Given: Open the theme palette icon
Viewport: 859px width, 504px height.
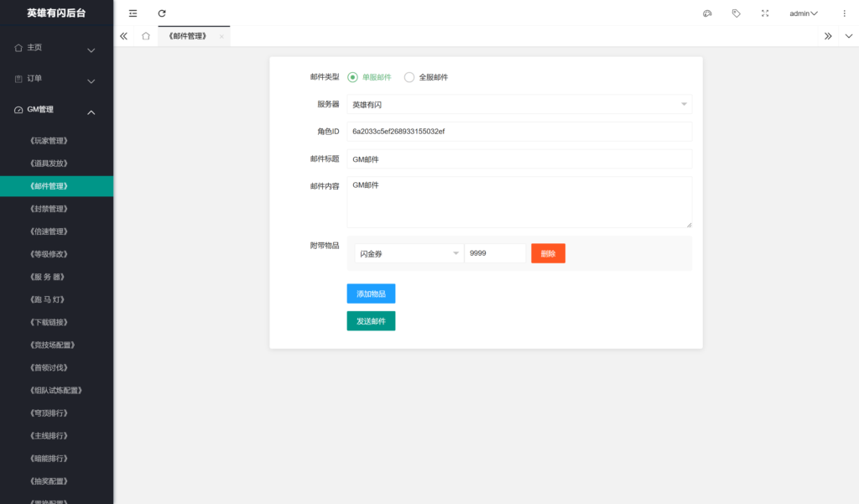Looking at the screenshot, I should click(707, 13).
